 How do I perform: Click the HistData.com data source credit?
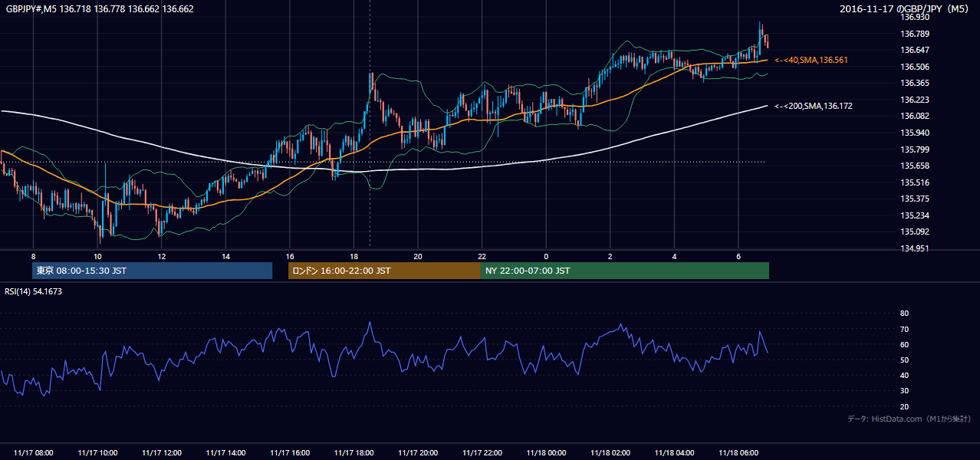(x=909, y=419)
